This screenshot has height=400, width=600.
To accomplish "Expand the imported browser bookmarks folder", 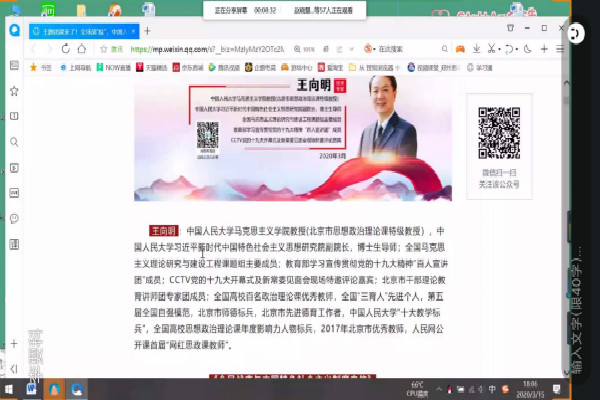I will tap(374, 68).
